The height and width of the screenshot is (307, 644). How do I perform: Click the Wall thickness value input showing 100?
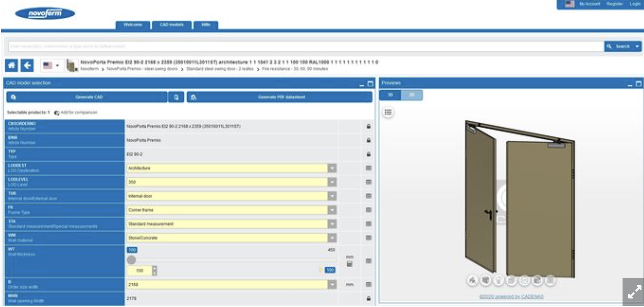[140, 270]
